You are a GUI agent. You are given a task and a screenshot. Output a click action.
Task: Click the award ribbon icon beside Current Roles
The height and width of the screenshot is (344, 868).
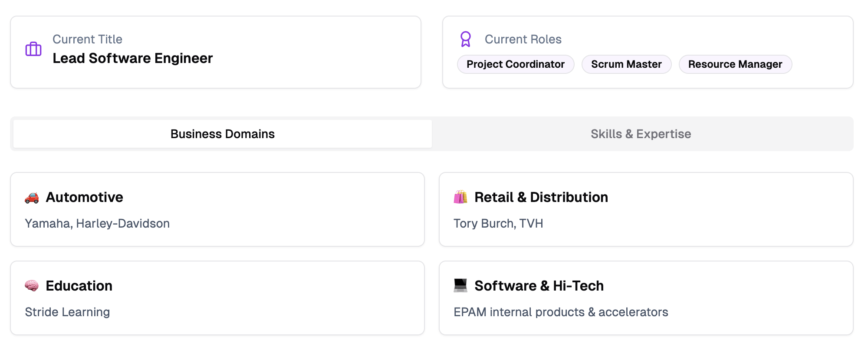pyautogui.click(x=466, y=39)
